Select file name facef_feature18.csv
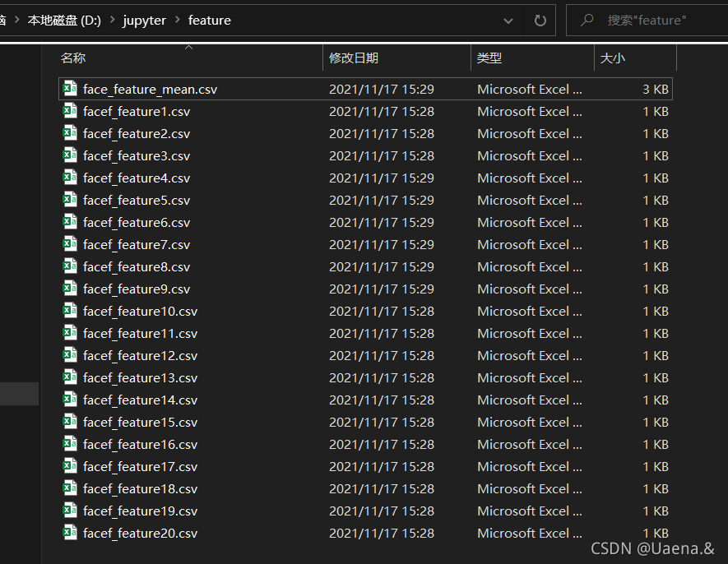The height and width of the screenshot is (564, 728). 140,489
